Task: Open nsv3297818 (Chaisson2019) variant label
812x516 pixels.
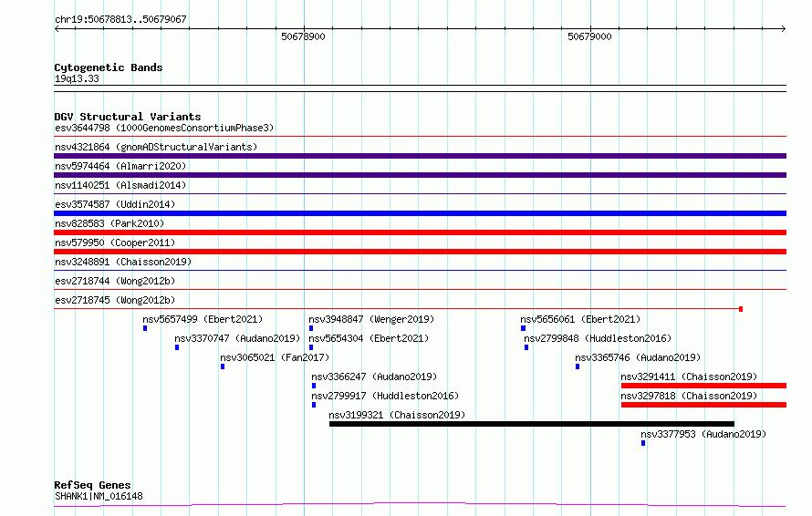Action: tap(689, 396)
